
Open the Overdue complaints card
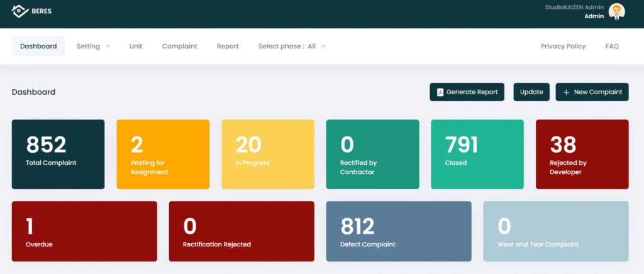(84, 231)
